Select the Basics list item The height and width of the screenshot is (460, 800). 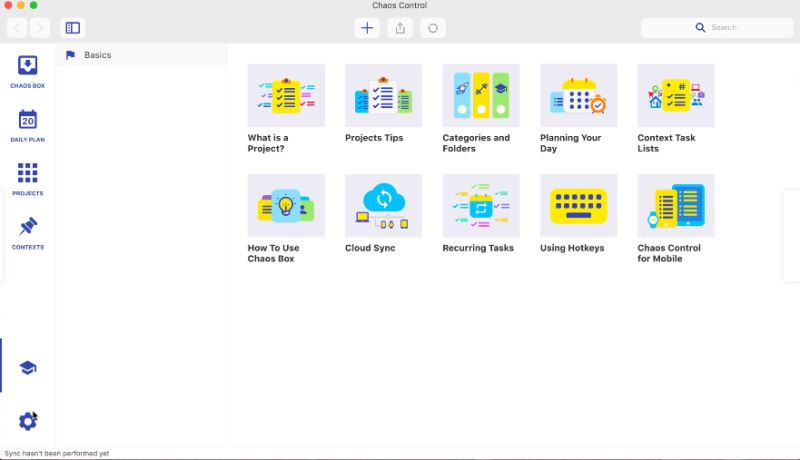pyautogui.click(x=141, y=55)
